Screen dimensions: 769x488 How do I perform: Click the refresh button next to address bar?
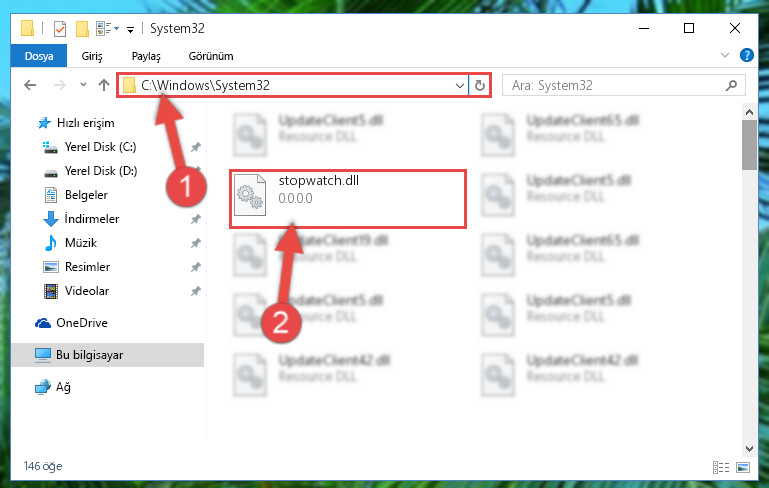(480, 85)
